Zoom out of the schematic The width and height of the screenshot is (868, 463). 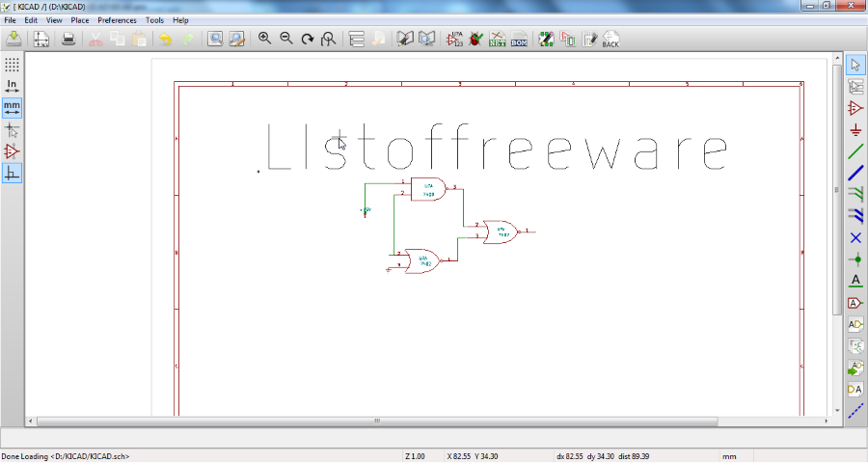pos(286,39)
